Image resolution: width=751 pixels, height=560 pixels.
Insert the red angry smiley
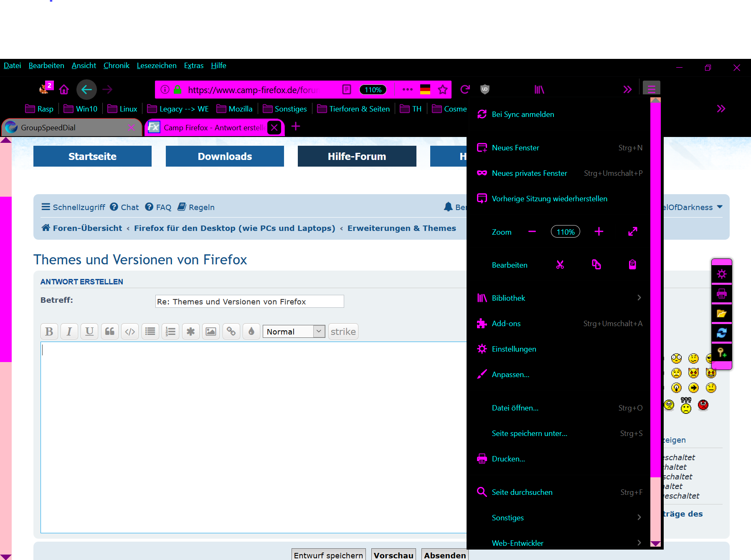[x=703, y=405]
